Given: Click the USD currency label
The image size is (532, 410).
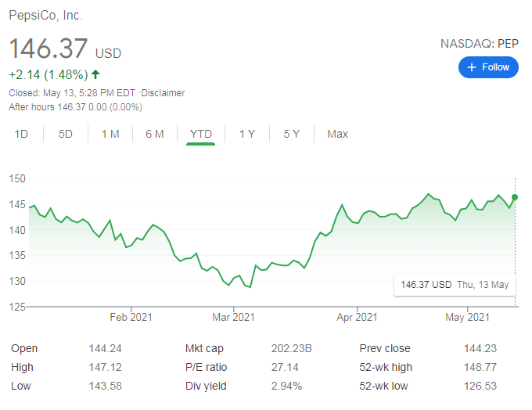Looking at the screenshot, I should (x=108, y=53).
